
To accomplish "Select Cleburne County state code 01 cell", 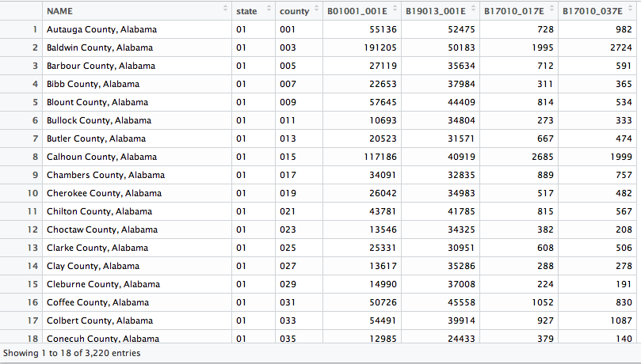I will (254, 284).
